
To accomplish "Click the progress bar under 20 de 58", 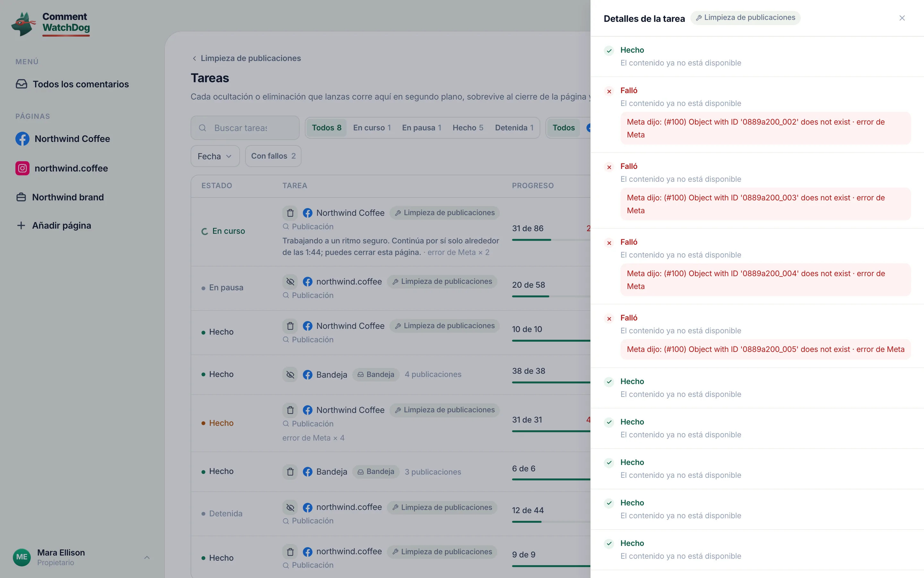I will (551, 296).
